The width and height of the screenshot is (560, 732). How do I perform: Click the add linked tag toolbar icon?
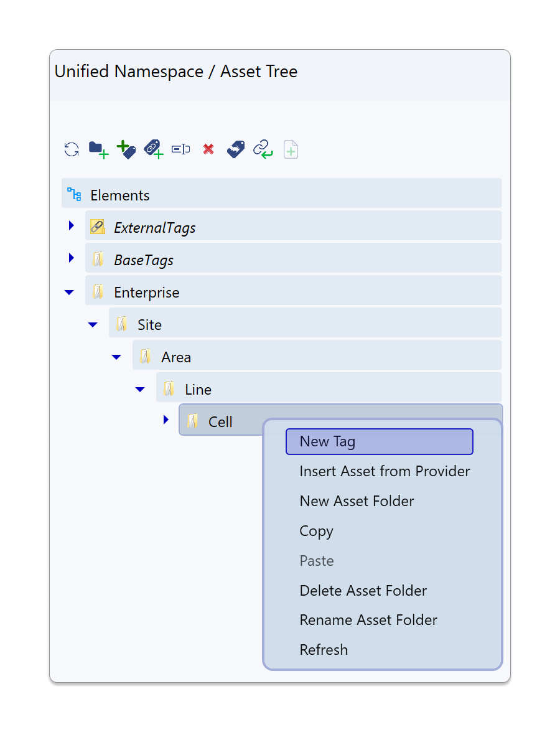154,149
